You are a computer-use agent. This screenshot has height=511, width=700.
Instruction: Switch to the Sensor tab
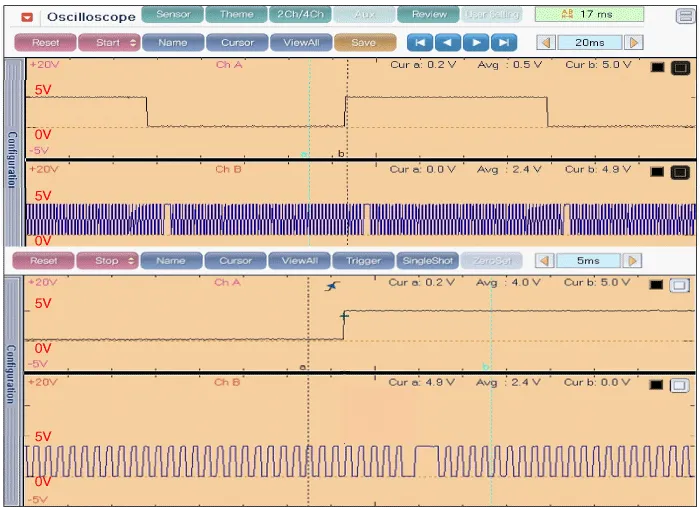click(172, 15)
